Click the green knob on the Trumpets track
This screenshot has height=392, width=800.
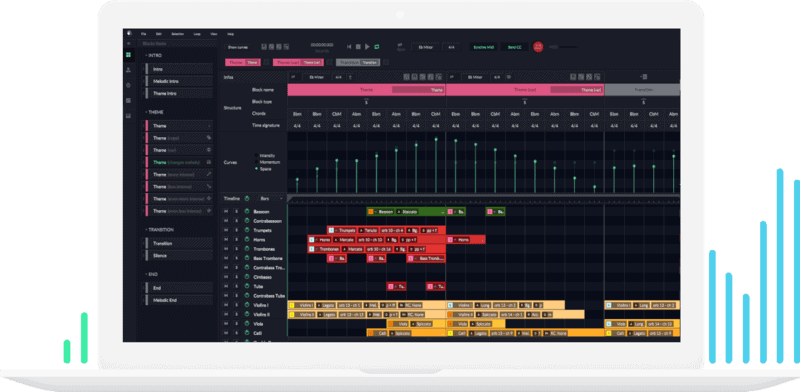pos(246,230)
